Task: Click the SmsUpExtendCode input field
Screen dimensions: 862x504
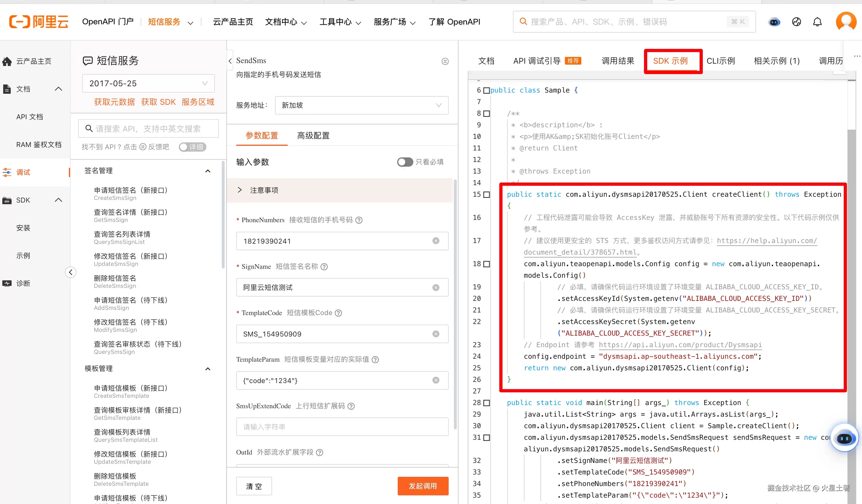Action: 342,427
